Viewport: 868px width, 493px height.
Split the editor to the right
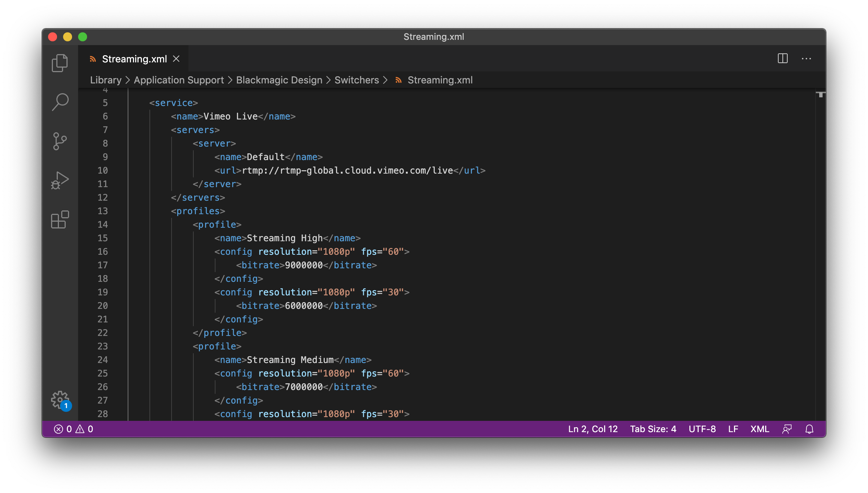(x=782, y=59)
